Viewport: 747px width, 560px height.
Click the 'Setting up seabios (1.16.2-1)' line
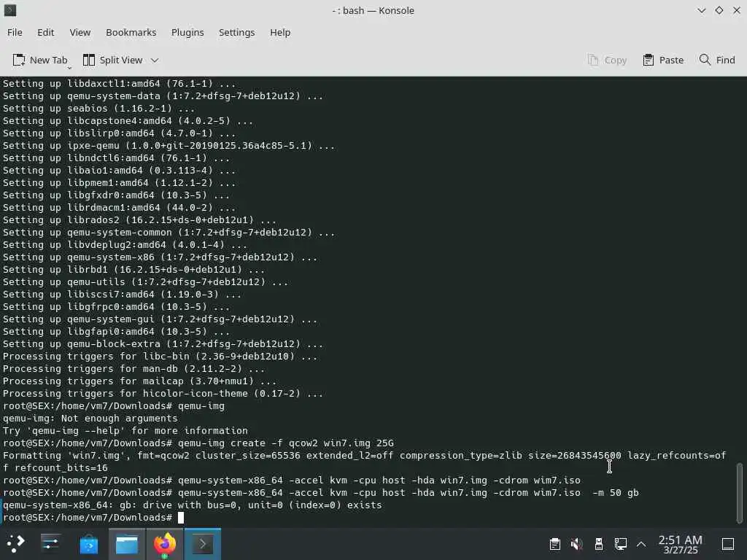pyautogui.click(x=98, y=108)
